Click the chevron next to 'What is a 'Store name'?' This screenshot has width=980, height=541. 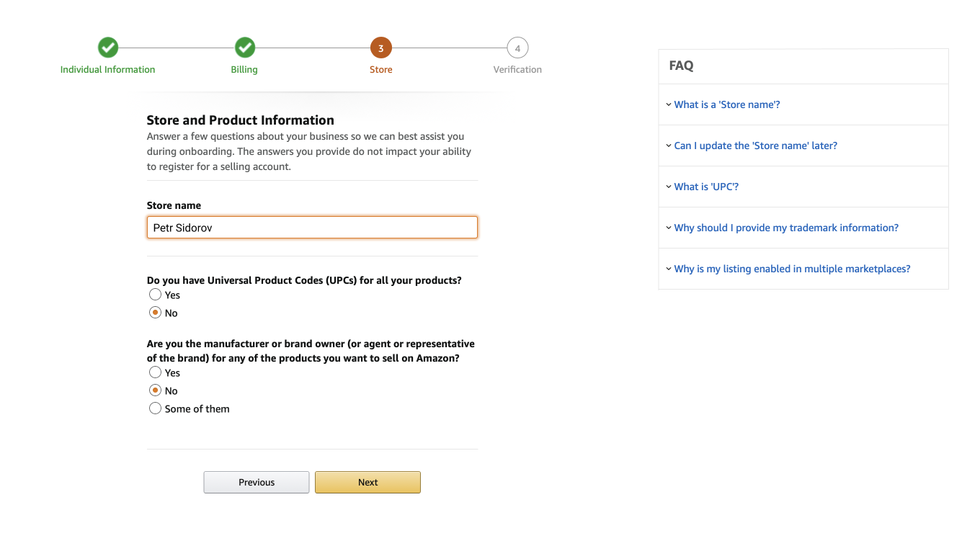point(669,104)
